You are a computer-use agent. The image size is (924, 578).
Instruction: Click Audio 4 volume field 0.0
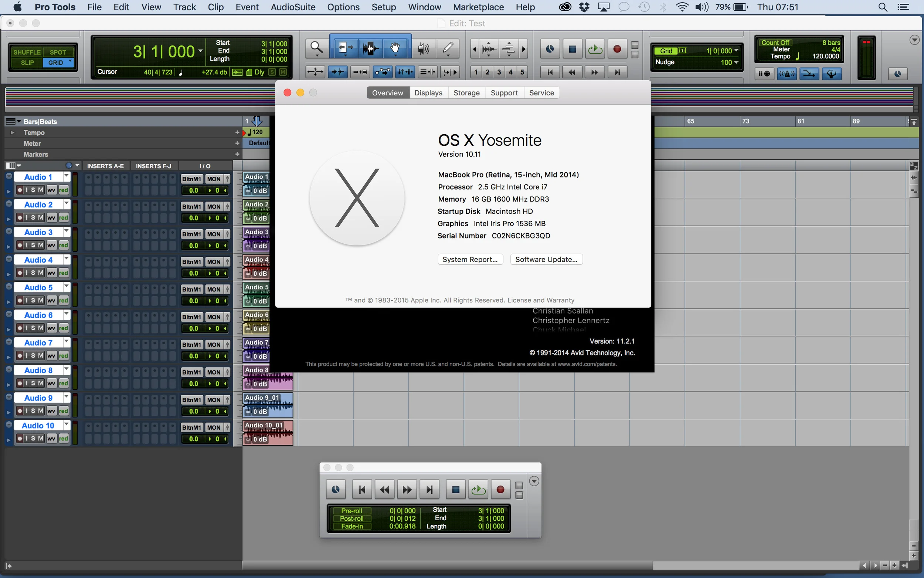coord(194,273)
